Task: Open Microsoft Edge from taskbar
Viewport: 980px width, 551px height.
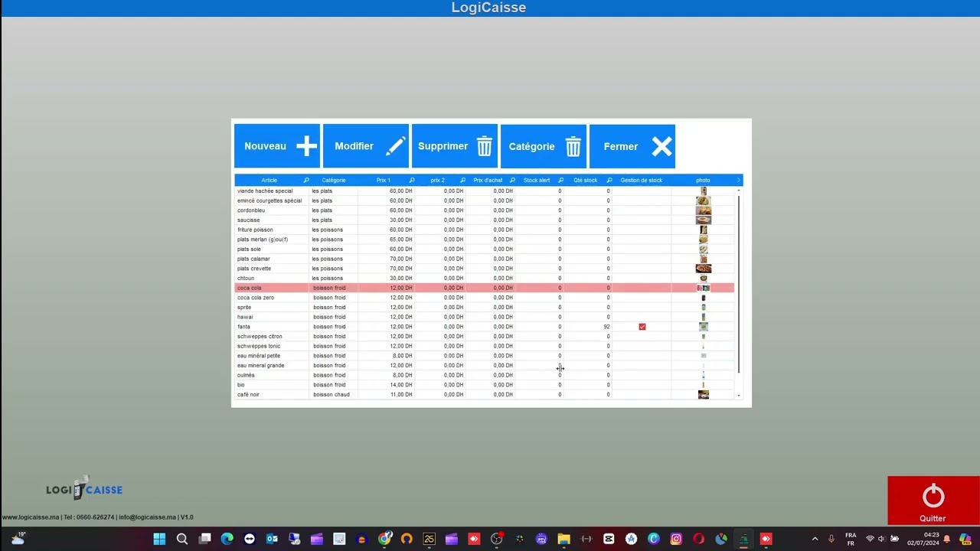Action: tap(227, 540)
